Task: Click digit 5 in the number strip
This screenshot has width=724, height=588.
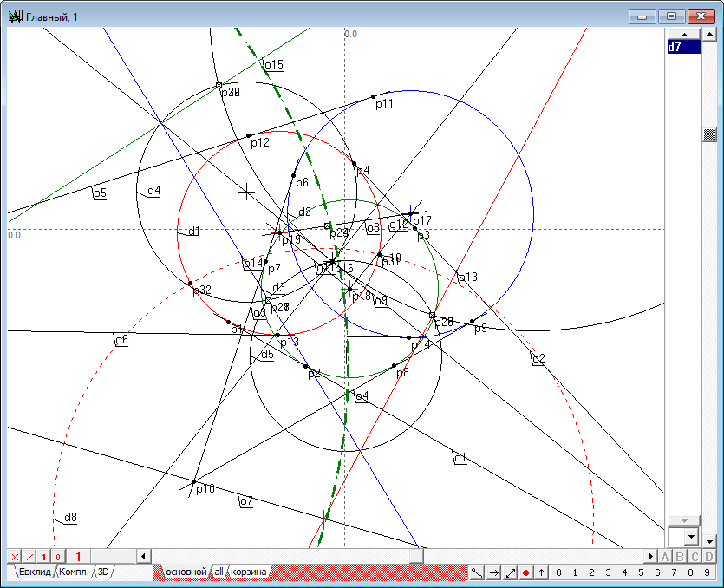Action: (x=641, y=572)
